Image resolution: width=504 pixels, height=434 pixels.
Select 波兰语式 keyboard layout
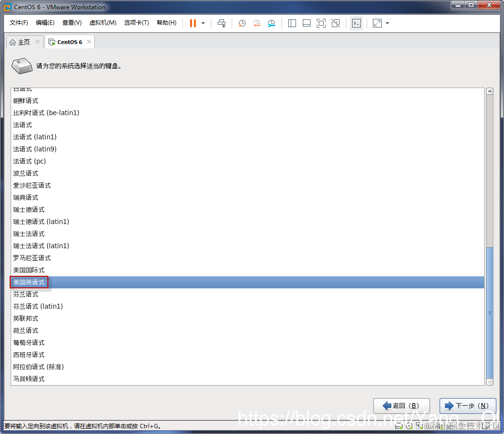(248, 174)
